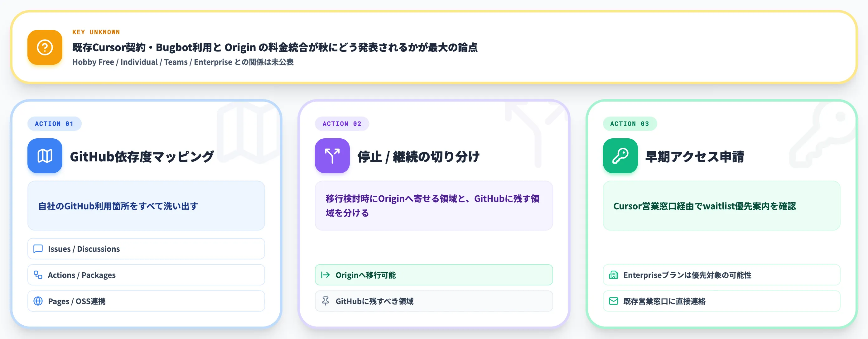Click the arrow icon beside Originへ移行可能
Screen dimensions: 868x339
325,275
